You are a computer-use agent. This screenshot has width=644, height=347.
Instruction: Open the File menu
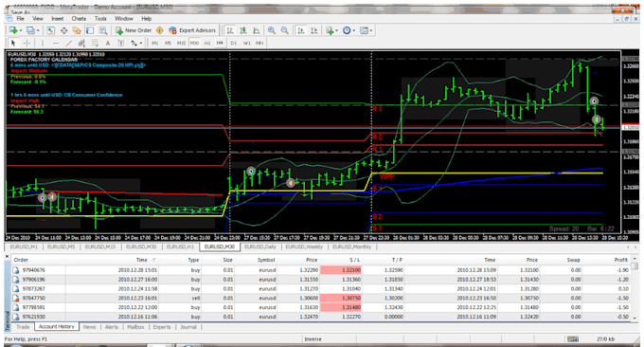(x=20, y=19)
